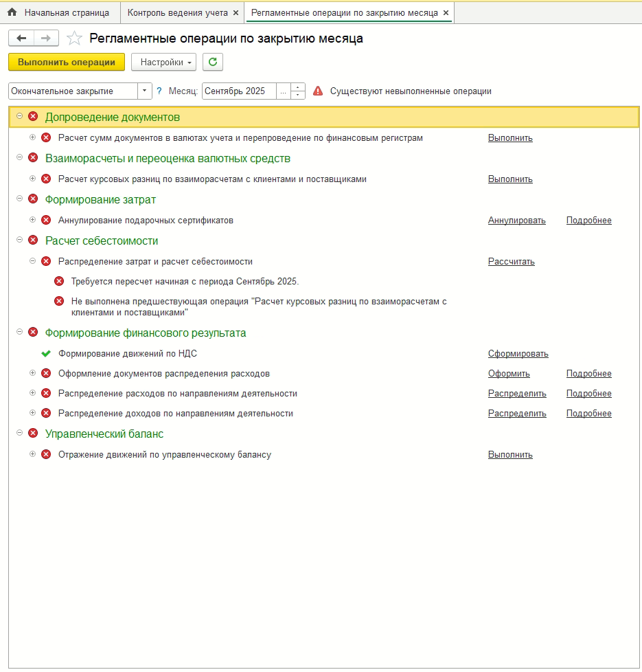Click the warning triangle about unfinished operations
This screenshot has width=642, height=672.
click(x=318, y=91)
